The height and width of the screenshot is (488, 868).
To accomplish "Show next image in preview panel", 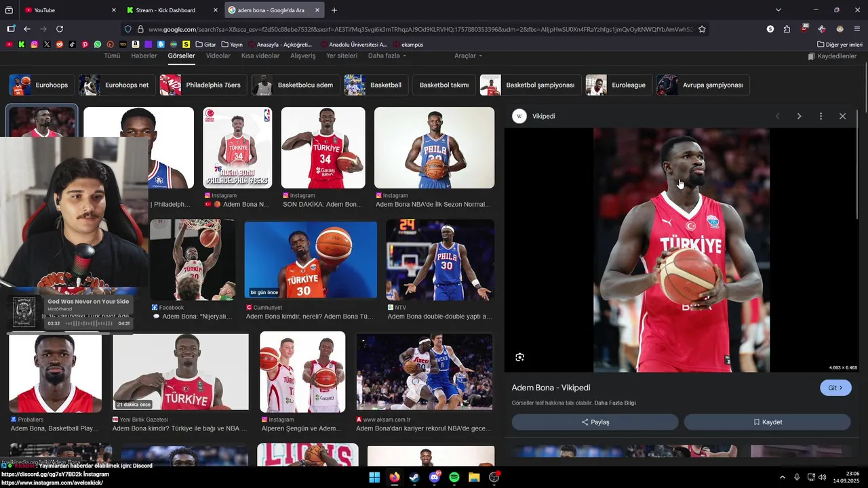I will pos(799,116).
